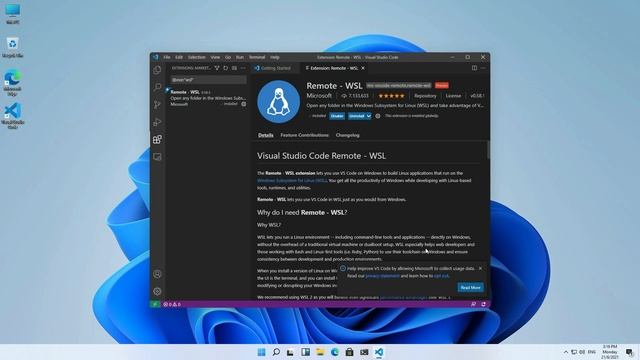
Task: Open Visual Studio Code desktop shortcut
Action: [13, 116]
